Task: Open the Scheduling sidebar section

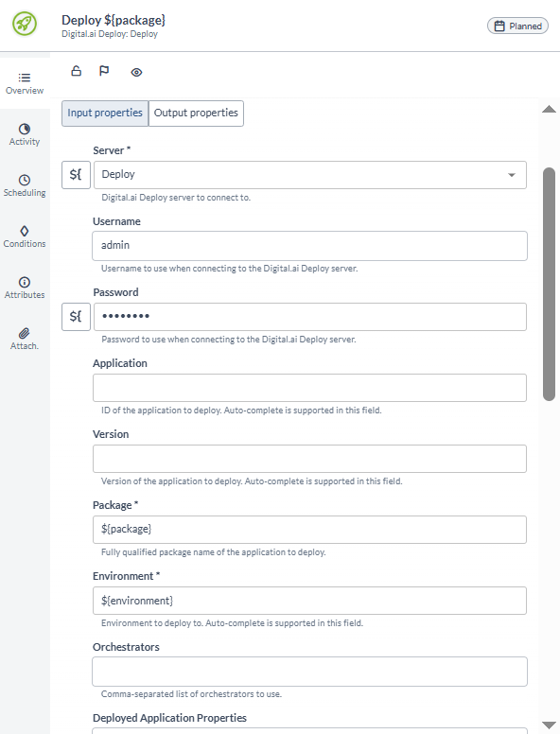Action: [25, 185]
